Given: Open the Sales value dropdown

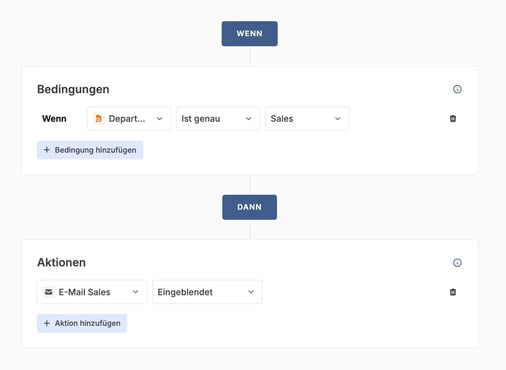Looking at the screenshot, I should point(307,118).
